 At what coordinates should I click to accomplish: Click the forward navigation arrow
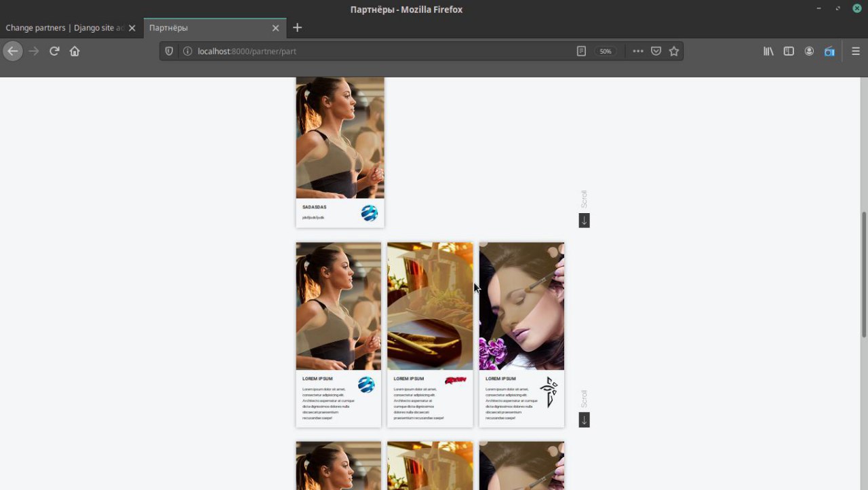point(34,51)
